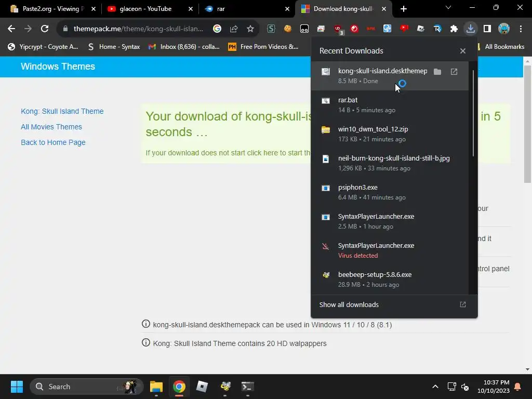This screenshot has width=532, height=399.
Task: Open the Chrome side panel
Action: [487, 29]
